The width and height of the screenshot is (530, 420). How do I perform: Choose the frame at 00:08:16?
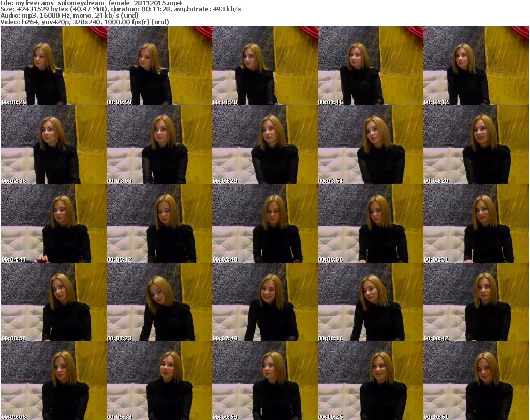pyautogui.click(x=371, y=302)
